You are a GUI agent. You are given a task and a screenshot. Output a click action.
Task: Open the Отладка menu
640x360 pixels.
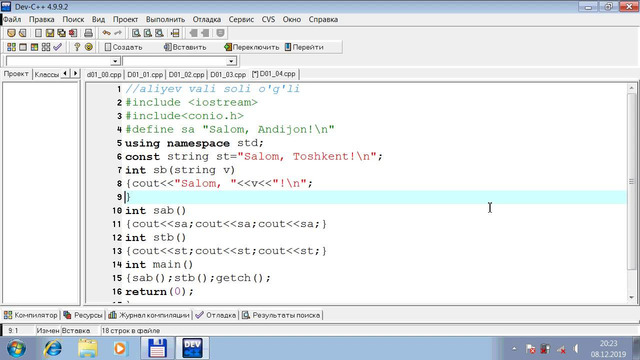(x=207, y=19)
